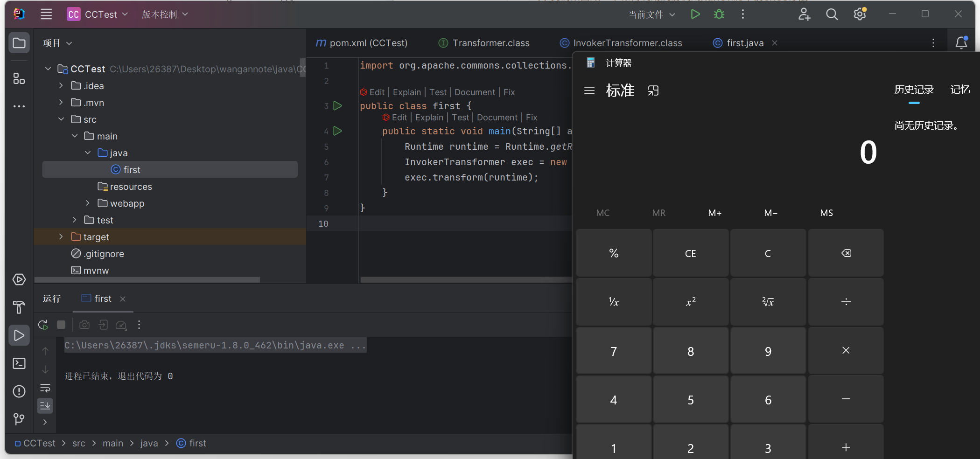Screen dimensions: 980x459
Task: Switch to pom.xml (CCTest) editor tab
Action: pos(362,43)
